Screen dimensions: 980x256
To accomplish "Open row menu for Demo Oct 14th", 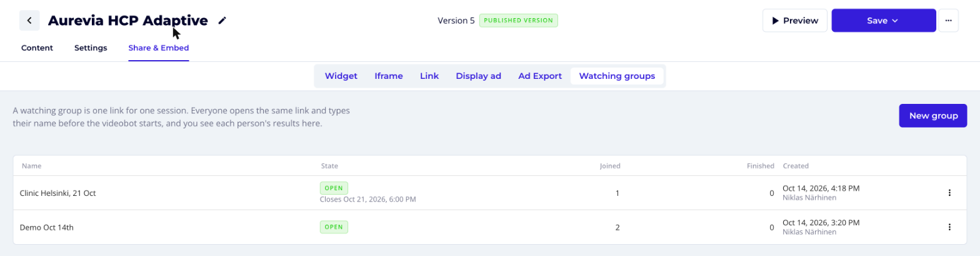I will point(949,227).
